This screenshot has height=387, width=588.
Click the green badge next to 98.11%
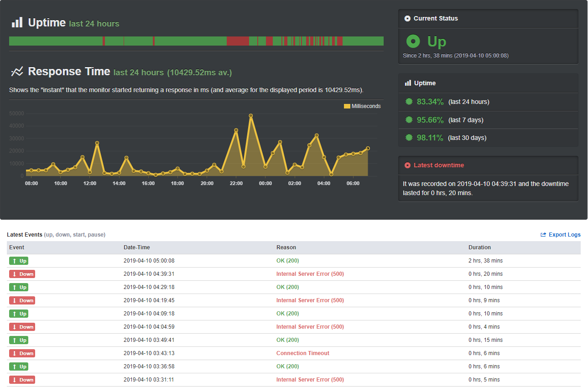409,138
